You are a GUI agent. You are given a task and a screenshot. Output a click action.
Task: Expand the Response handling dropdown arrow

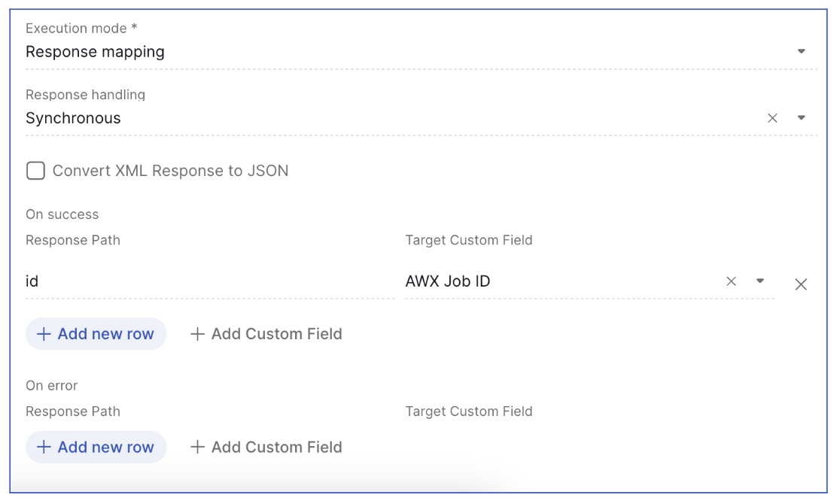[x=802, y=118]
